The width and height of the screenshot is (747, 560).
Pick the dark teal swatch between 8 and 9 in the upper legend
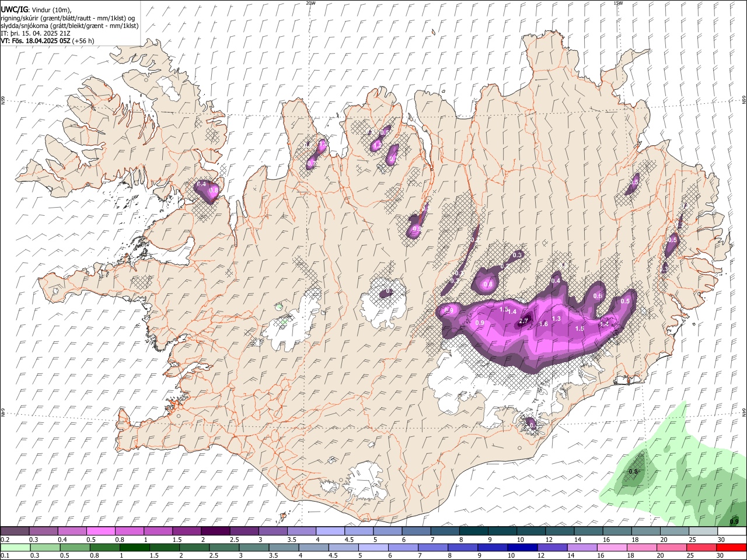pos(474,531)
